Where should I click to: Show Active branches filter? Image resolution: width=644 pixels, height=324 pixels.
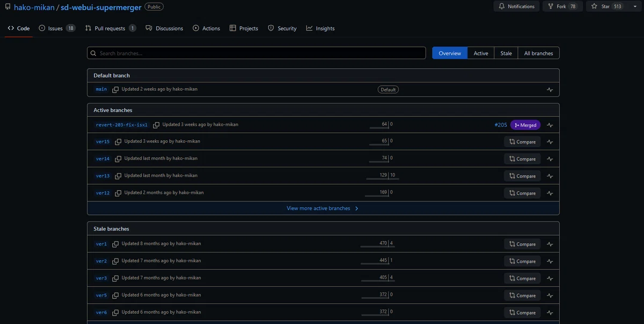481,53
